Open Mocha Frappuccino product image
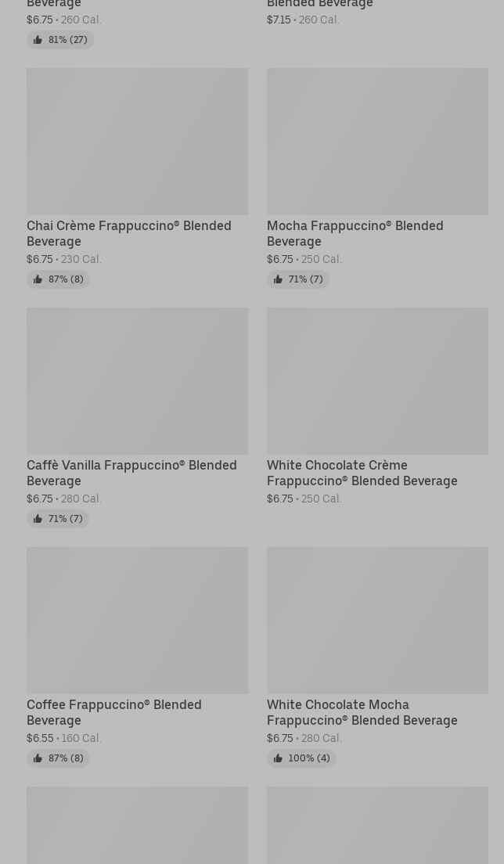 tap(378, 141)
